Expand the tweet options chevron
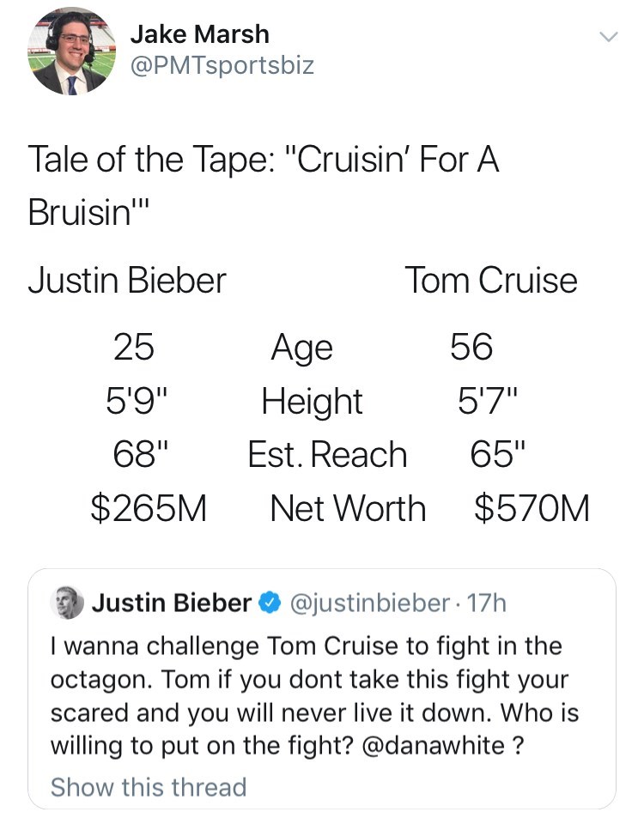Viewport: 644px width, 818px height. coord(608,37)
